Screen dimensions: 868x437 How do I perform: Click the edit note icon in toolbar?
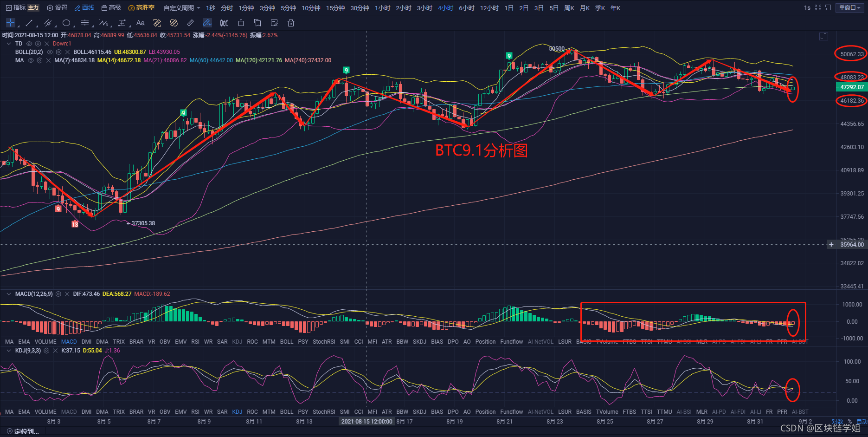[x=274, y=23]
